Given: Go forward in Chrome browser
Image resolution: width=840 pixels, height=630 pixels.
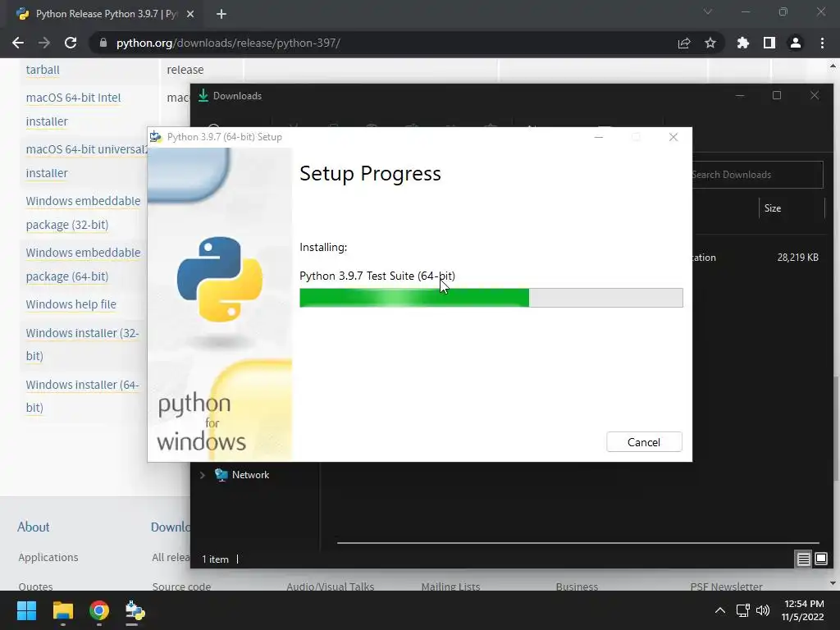Looking at the screenshot, I should click(44, 43).
